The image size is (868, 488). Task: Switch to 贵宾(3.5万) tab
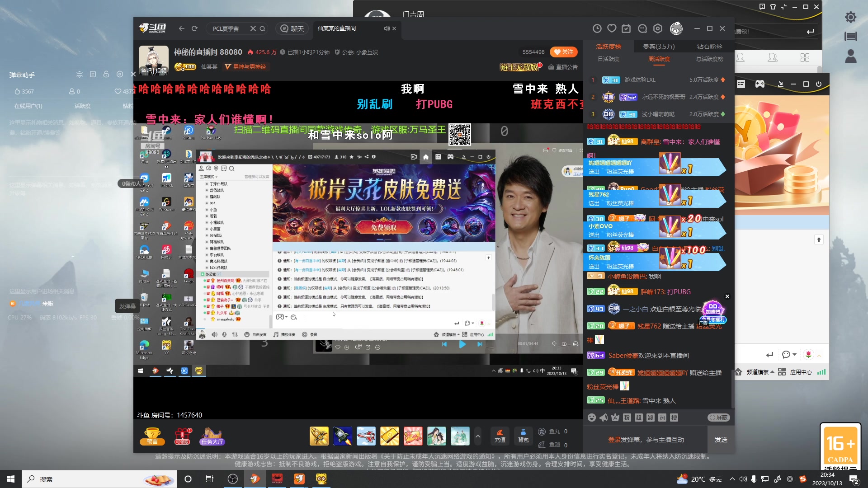point(659,47)
